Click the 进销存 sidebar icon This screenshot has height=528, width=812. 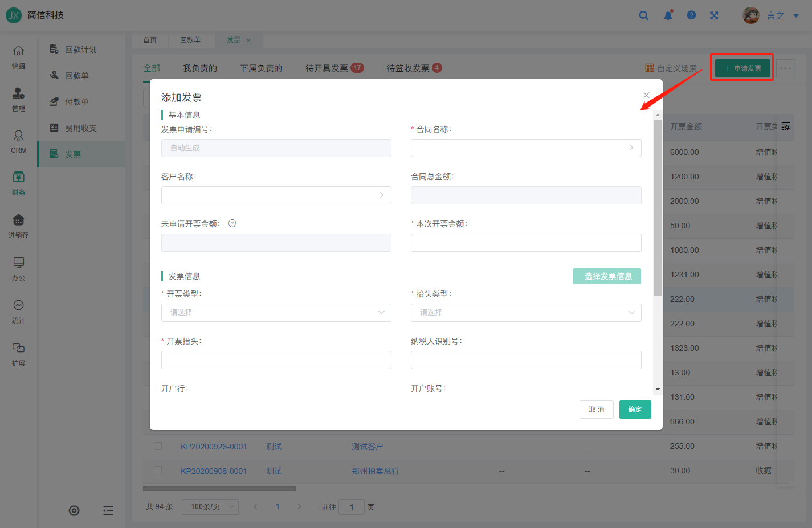[18, 226]
